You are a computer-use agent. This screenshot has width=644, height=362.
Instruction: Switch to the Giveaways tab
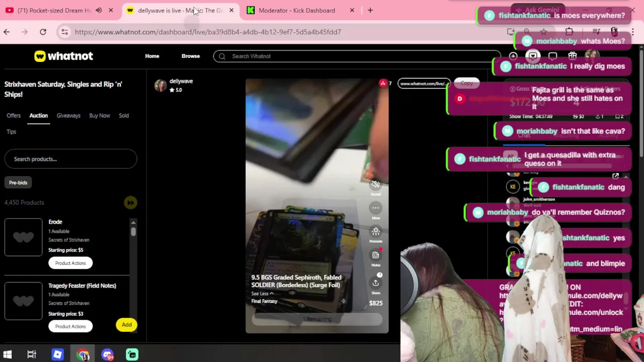68,116
